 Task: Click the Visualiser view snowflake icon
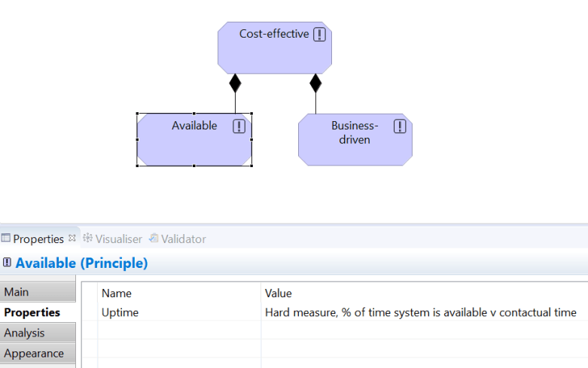click(x=87, y=239)
